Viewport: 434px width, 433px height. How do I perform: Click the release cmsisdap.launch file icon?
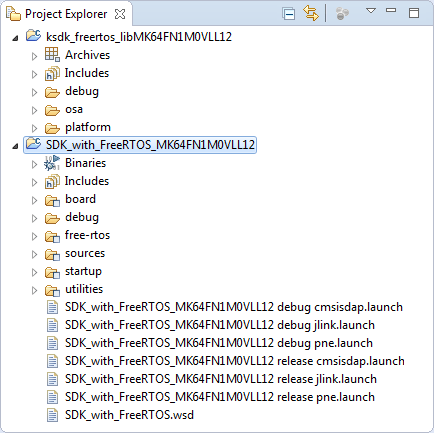[x=52, y=361]
